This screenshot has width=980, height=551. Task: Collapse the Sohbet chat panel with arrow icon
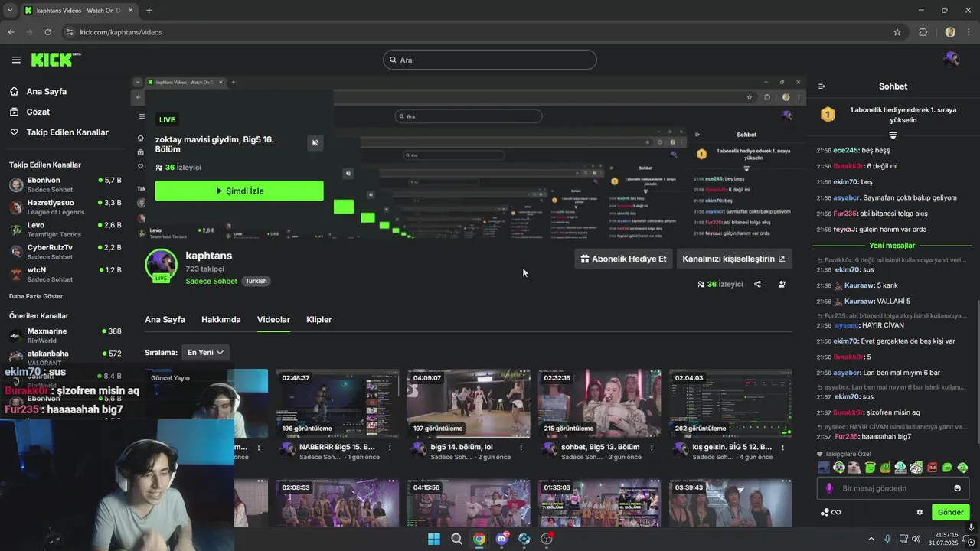tap(822, 86)
